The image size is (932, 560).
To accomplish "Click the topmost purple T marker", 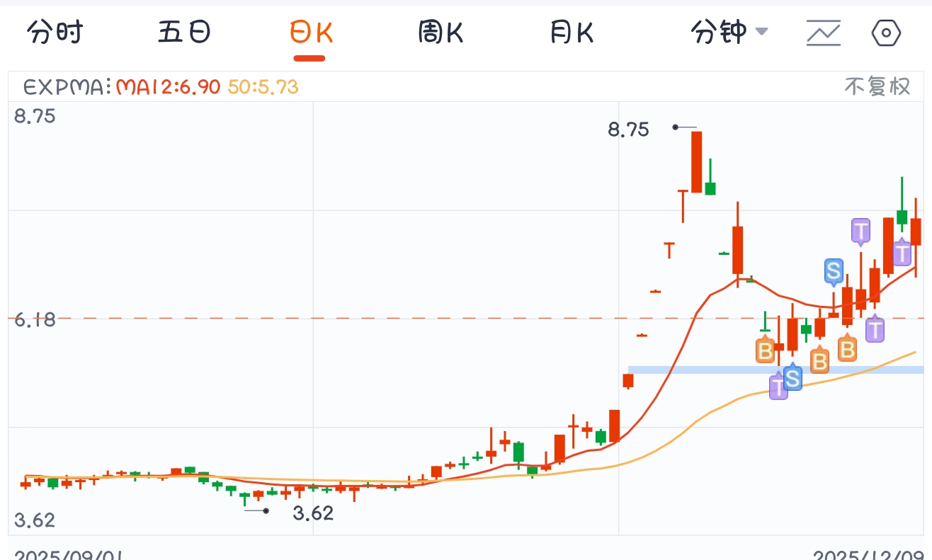I will 860,231.
